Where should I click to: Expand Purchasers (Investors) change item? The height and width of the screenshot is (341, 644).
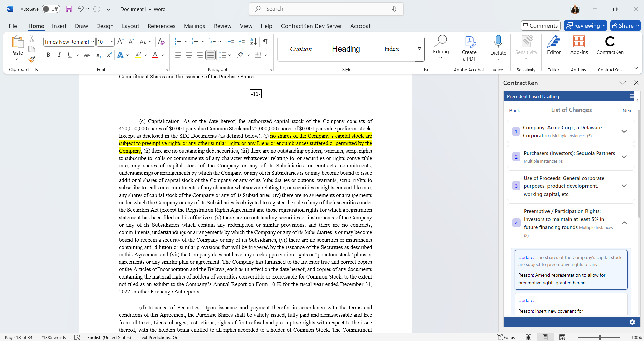pyautogui.click(x=624, y=157)
